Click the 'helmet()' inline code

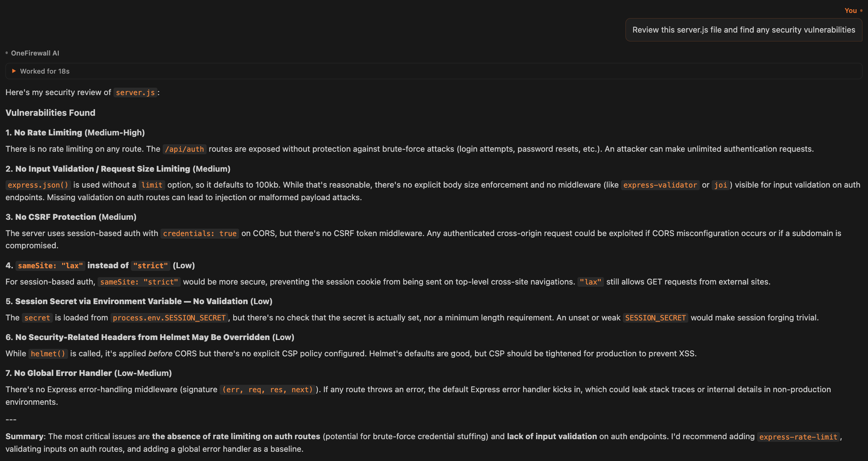coord(48,354)
